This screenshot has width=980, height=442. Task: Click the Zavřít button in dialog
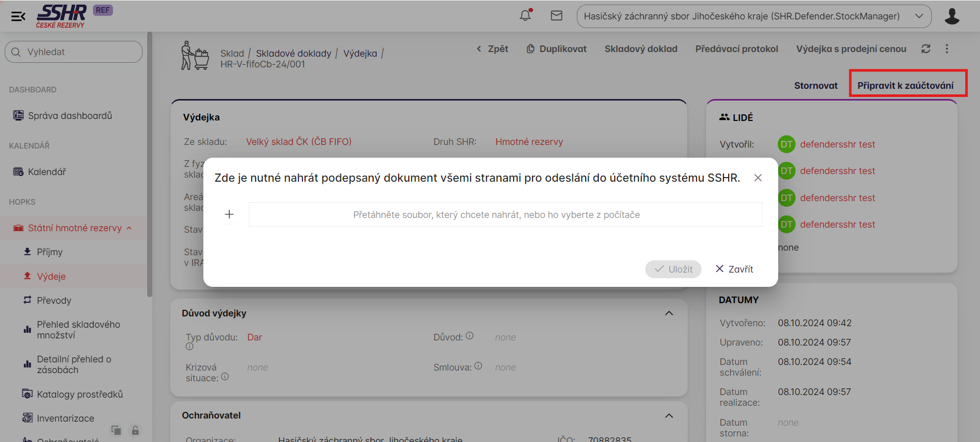click(x=734, y=269)
